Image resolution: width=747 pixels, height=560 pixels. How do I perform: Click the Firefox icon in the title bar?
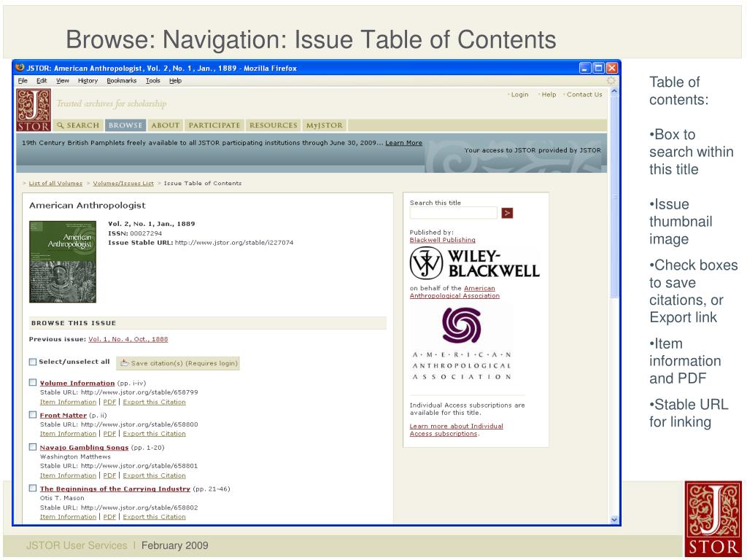coord(20,68)
